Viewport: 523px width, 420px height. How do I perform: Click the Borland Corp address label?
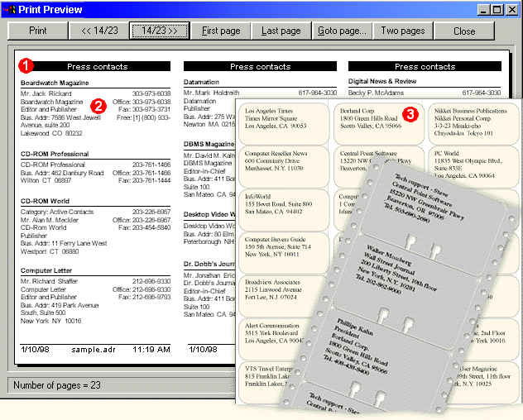(379, 124)
